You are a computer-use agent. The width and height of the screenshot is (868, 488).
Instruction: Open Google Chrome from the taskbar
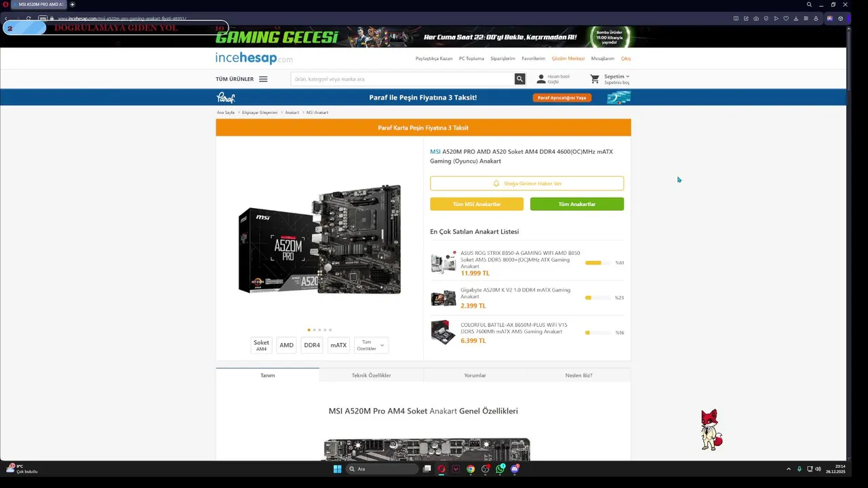coord(471,469)
